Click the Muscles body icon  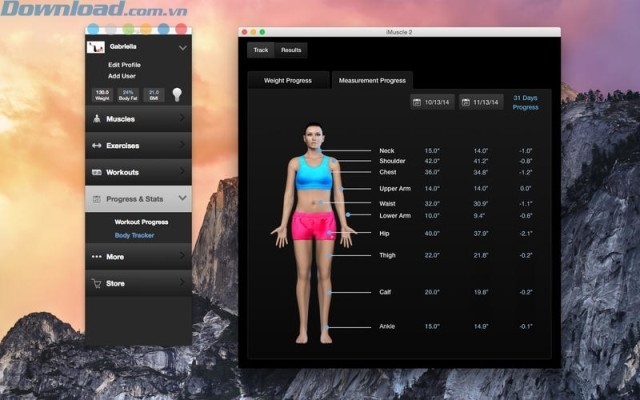97,119
